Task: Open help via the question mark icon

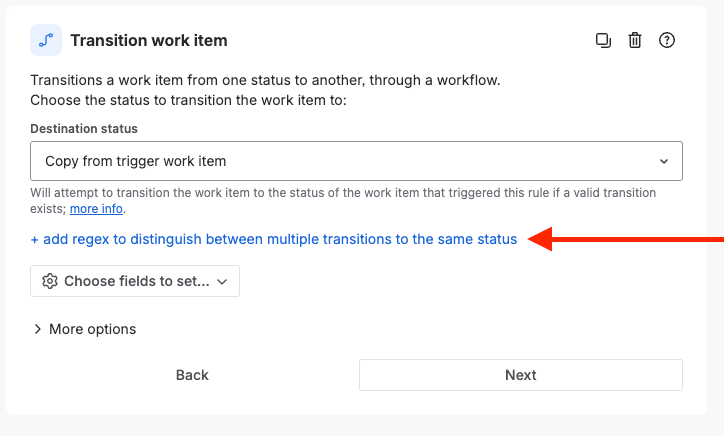Action: [x=667, y=41]
